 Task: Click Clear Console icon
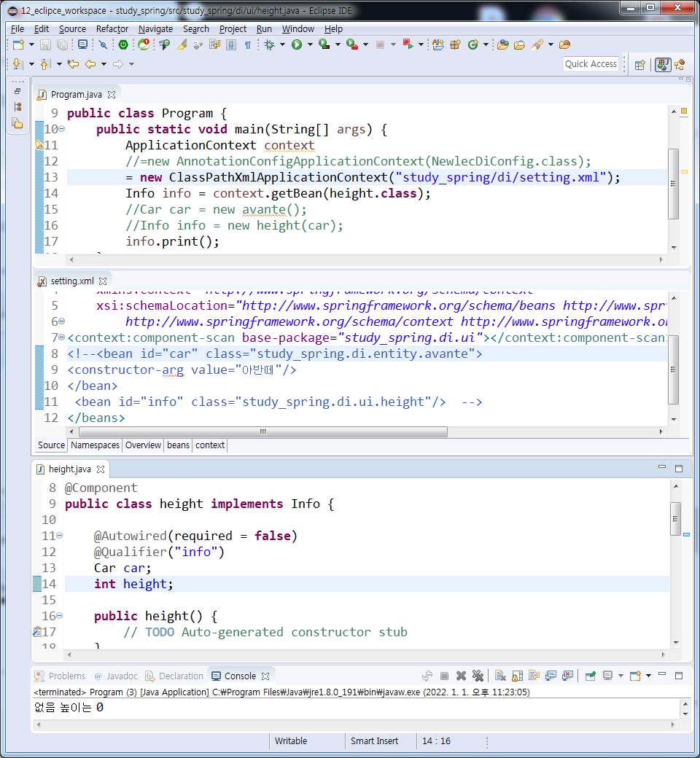pyautogui.click(x=500, y=676)
